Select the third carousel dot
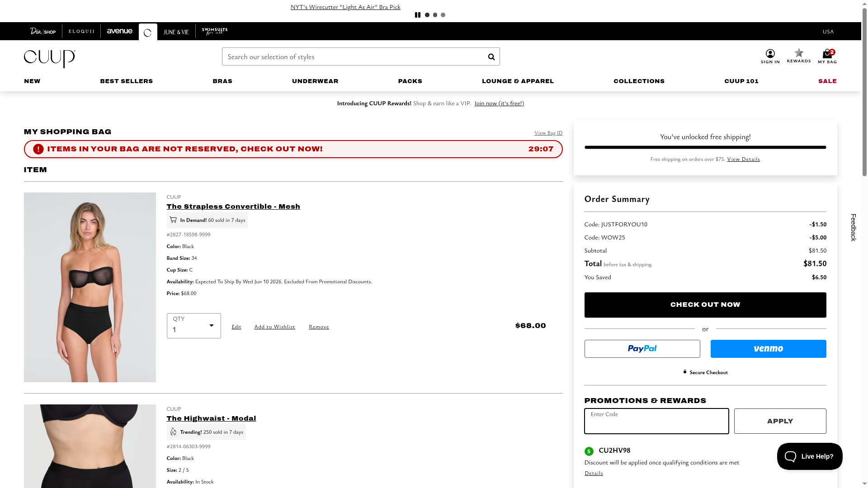Viewport: 868px width, 488px height. pos(443,15)
